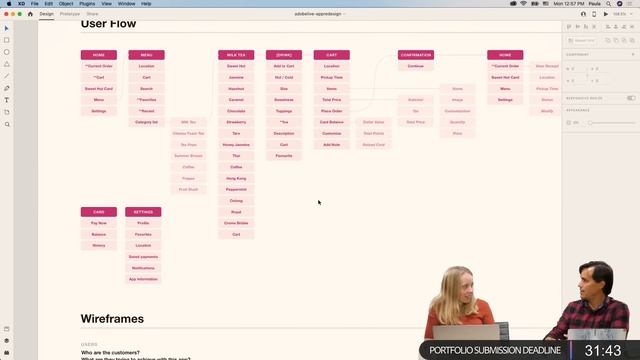Open the Apple menu
640x360 pixels.
click(9, 4)
